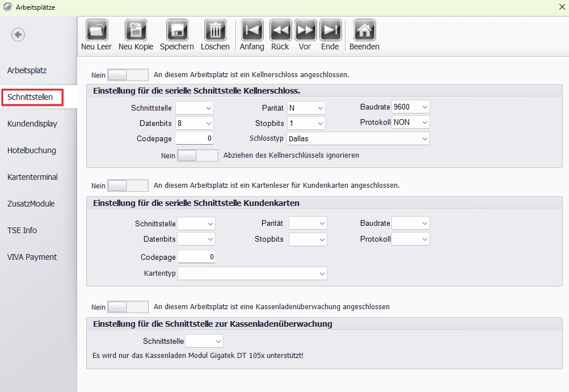
Task: Open Baudrate dropdown showing 9600
Action: coord(410,107)
